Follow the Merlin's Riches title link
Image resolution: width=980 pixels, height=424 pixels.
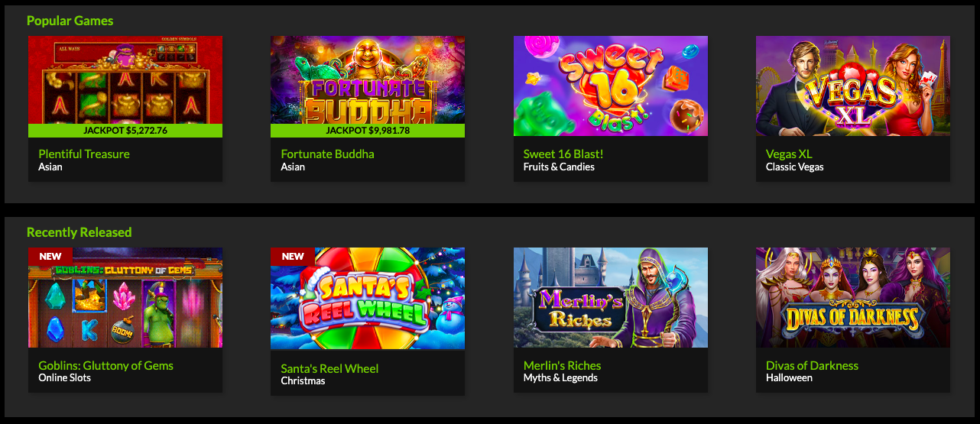click(x=562, y=365)
